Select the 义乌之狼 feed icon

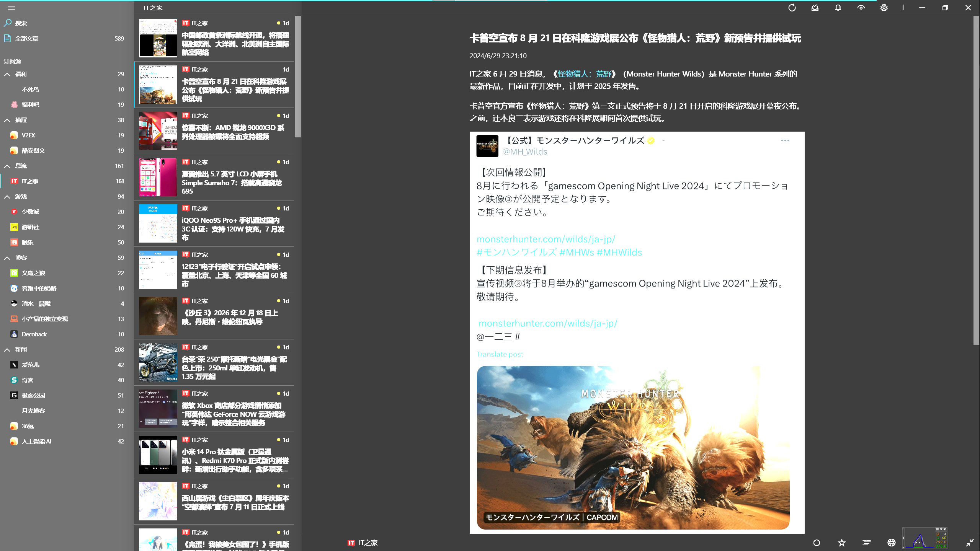[x=14, y=273]
